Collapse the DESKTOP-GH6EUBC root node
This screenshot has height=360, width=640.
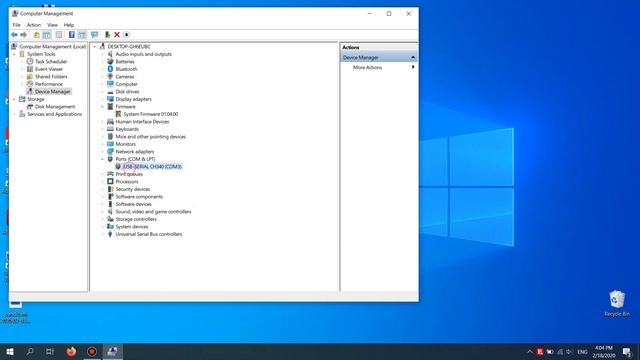(x=95, y=47)
